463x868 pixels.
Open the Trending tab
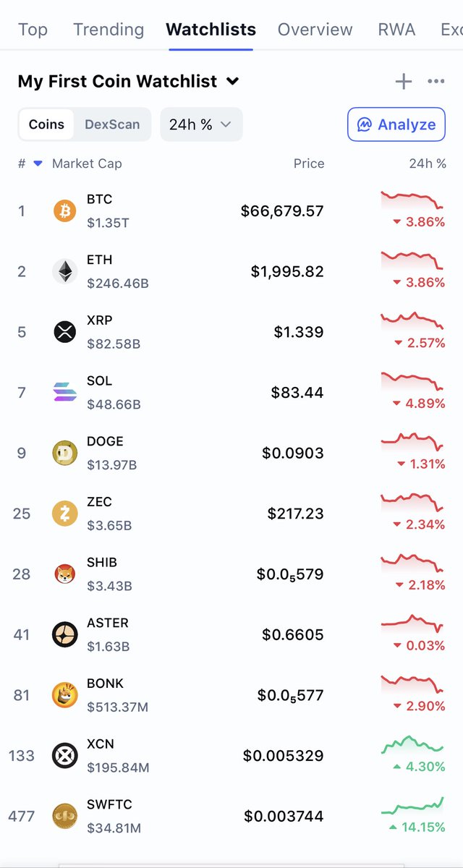point(109,30)
